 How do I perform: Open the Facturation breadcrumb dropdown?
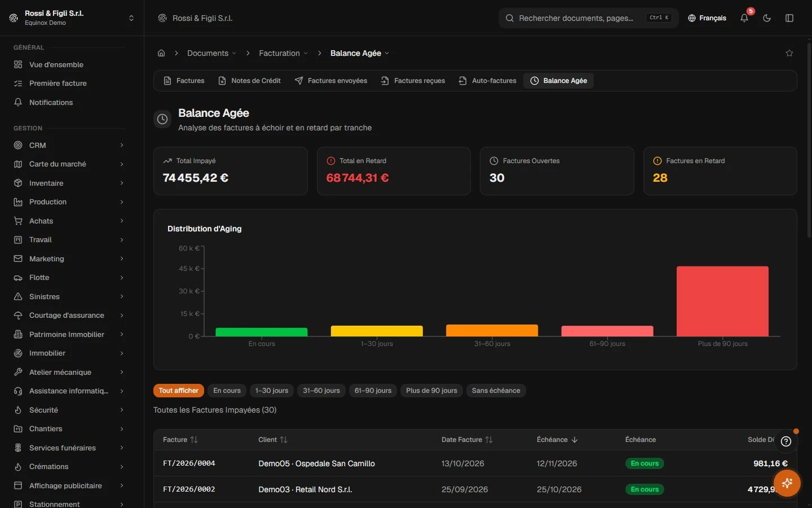point(284,53)
